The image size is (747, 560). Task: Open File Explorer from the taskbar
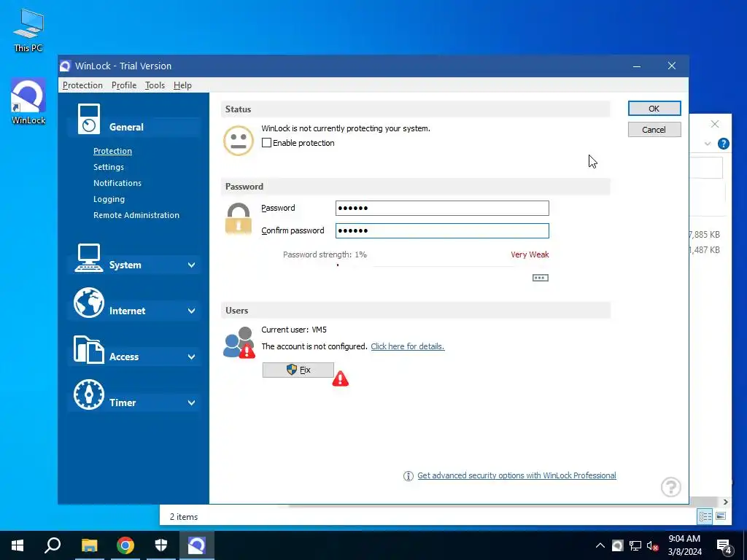[89, 545]
